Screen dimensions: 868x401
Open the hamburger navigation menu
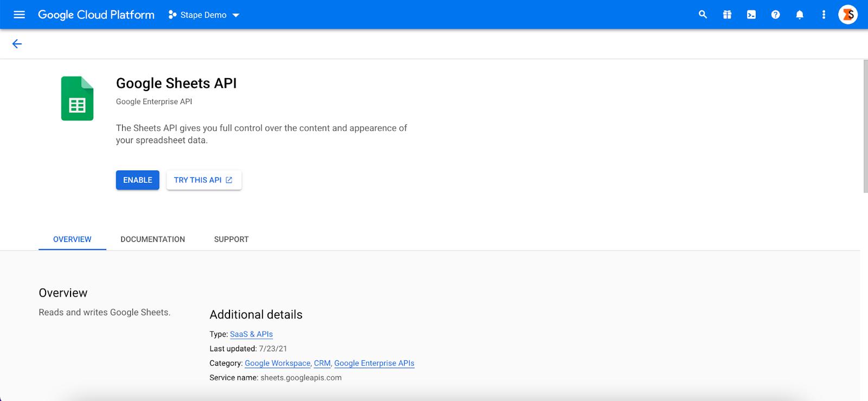tap(19, 15)
